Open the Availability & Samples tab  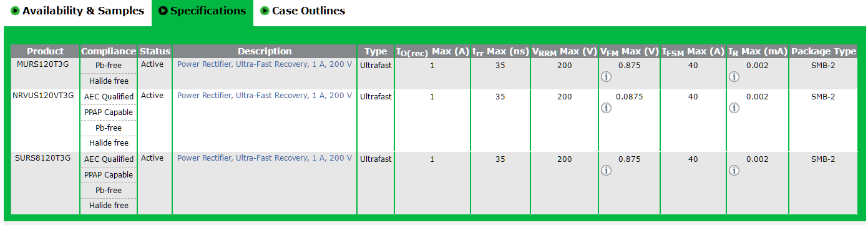point(77,11)
